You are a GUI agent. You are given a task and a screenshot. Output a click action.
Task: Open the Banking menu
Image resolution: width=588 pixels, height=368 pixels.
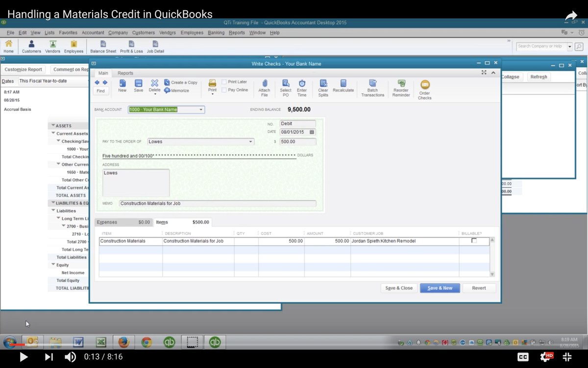[216, 33]
